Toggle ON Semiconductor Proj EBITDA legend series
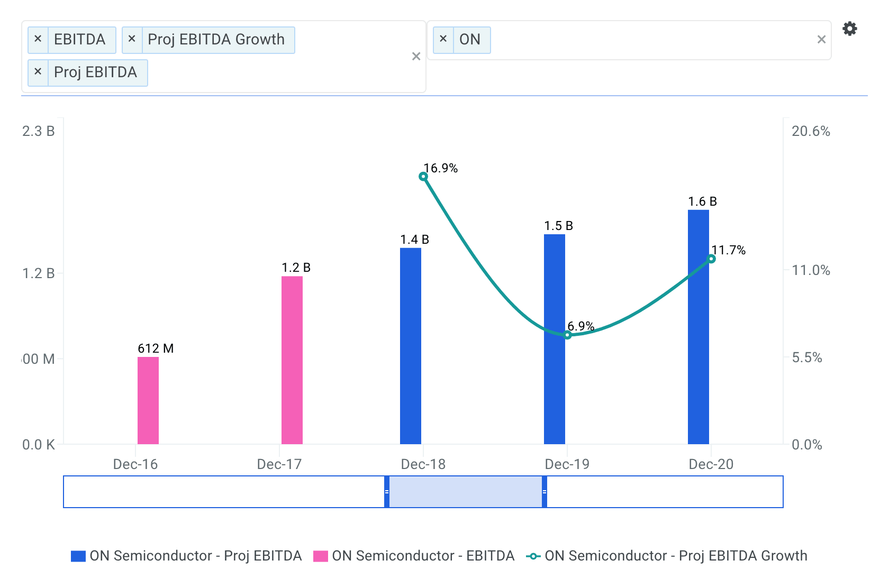This screenshot has width=889, height=588. click(x=186, y=556)
